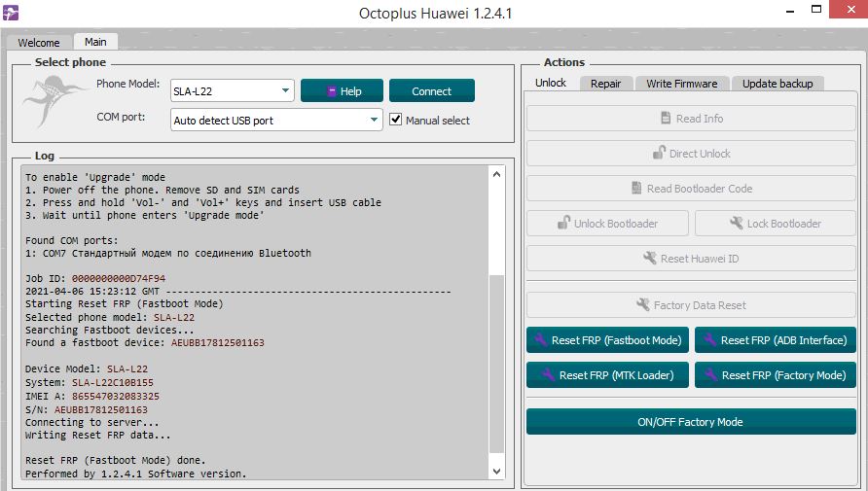
Task: Click the page icon on Read Bootloader Code
Action: pyautogui.click(x=636, y=188)
